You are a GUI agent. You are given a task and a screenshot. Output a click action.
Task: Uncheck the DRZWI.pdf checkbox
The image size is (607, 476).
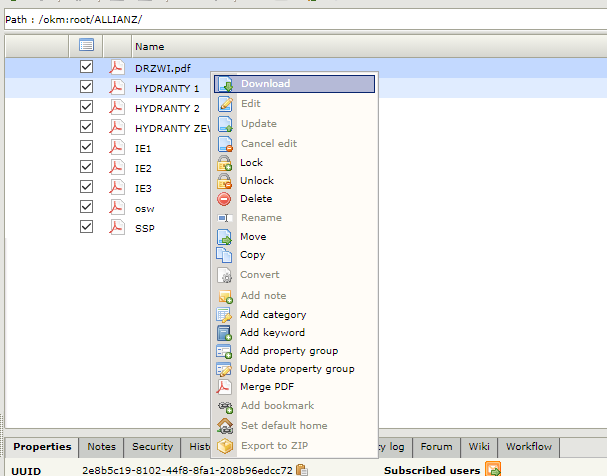click(87, 67)
